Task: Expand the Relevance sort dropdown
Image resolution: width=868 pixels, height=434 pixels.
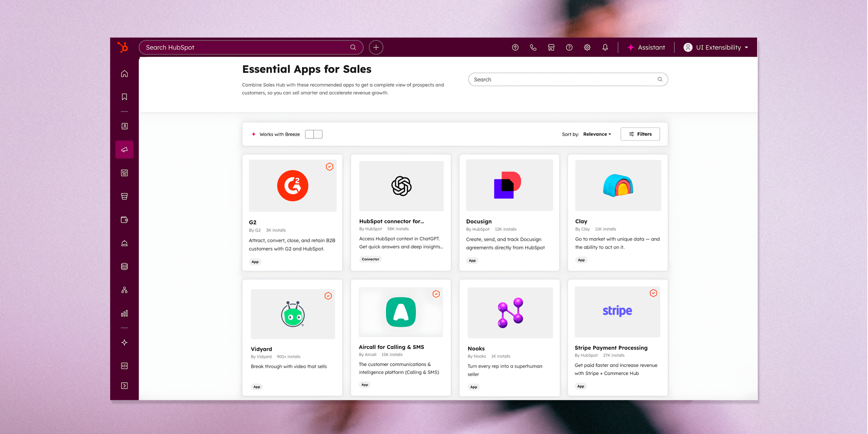Action: click(x=597, y=134)
